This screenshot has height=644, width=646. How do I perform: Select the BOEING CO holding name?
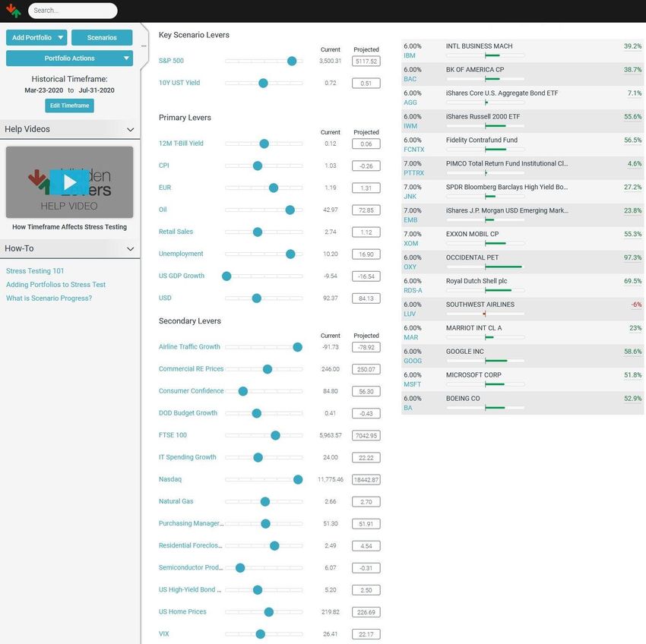(463, 398)
